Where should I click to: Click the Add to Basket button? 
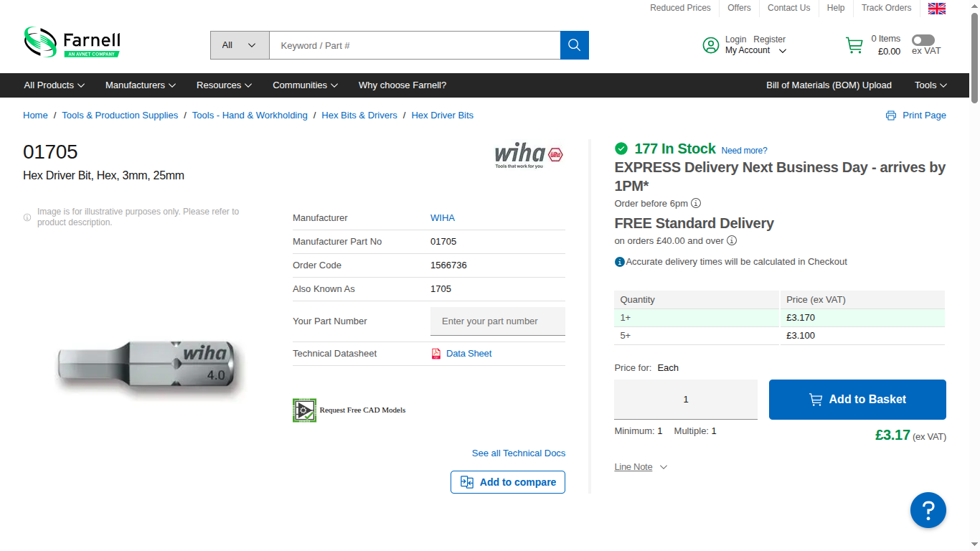[857, 400]
